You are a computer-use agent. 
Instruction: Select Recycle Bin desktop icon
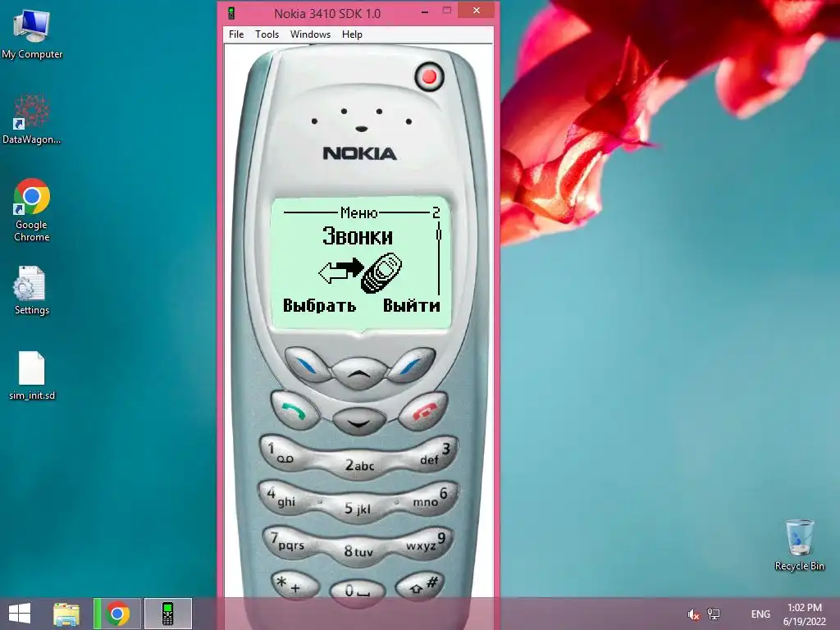(799, 545)
